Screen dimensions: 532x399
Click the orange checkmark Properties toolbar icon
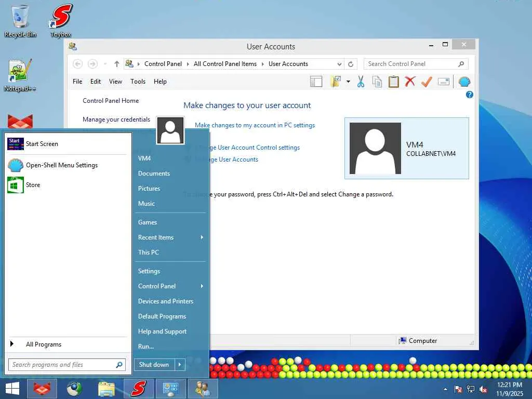pos(427,82)
